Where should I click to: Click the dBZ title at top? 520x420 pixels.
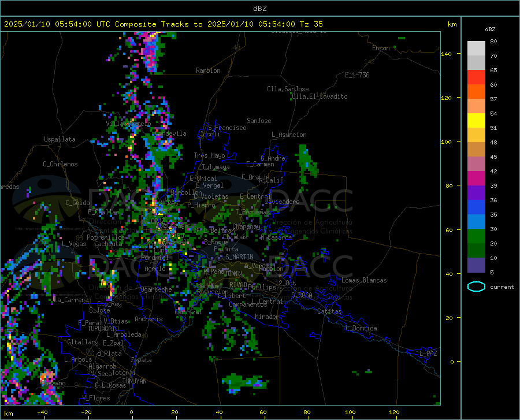tap(259, 9)
